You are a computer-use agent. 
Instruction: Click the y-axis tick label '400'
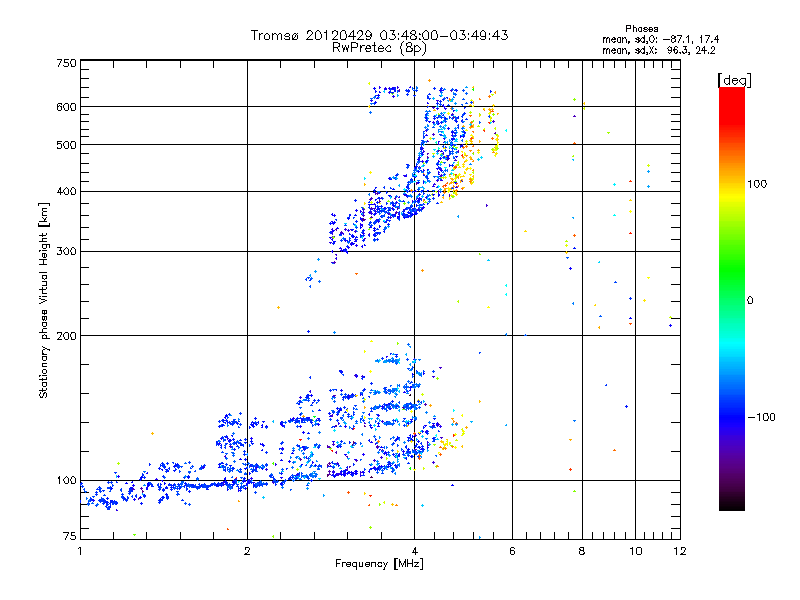[66, 191]
